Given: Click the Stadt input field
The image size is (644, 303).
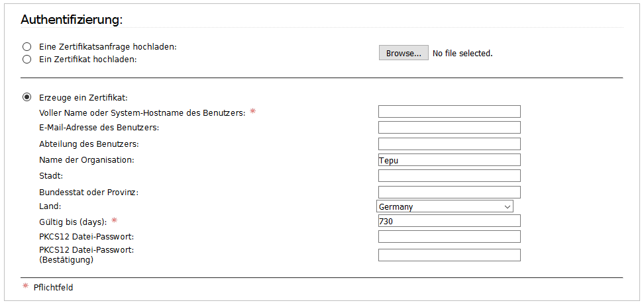Looking at the screenshot, I should (x=449, y=176).
